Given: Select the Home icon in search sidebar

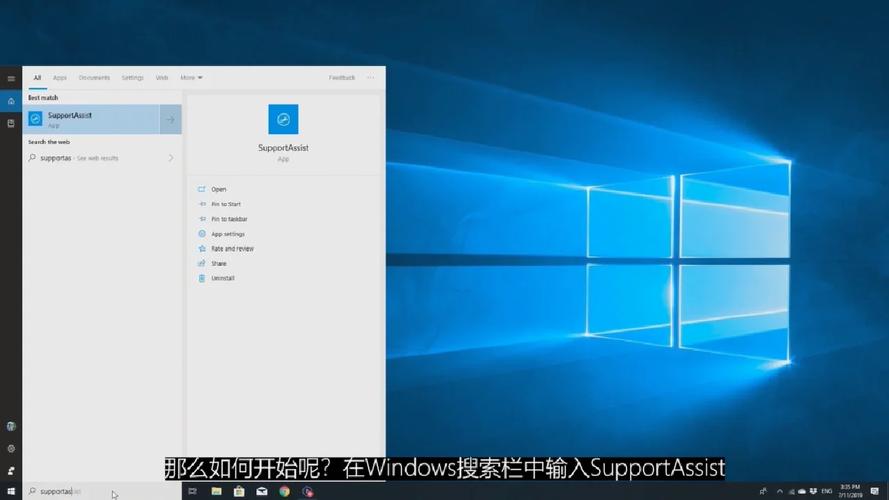Looking at the screenshot, I should tap(11, 101).
